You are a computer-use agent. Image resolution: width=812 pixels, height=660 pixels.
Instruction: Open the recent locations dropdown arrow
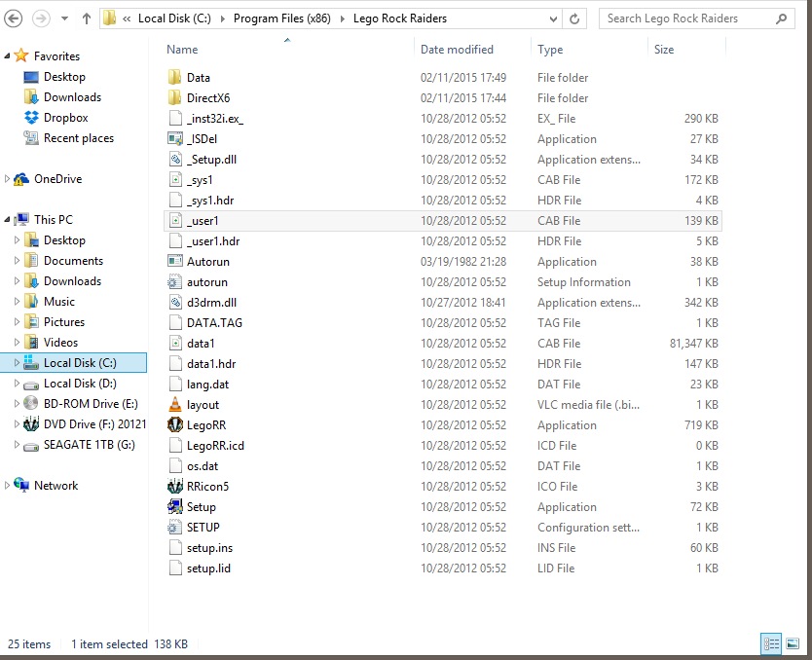point(64,18)
